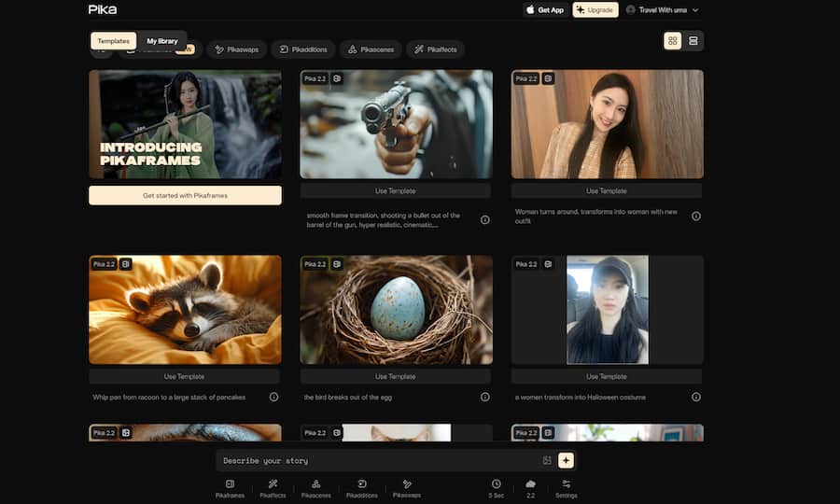Image resolution: width=840 pixels, height=504 pixels.
Task: Filter templates by Pikaffects
Action: pos(435,49)
